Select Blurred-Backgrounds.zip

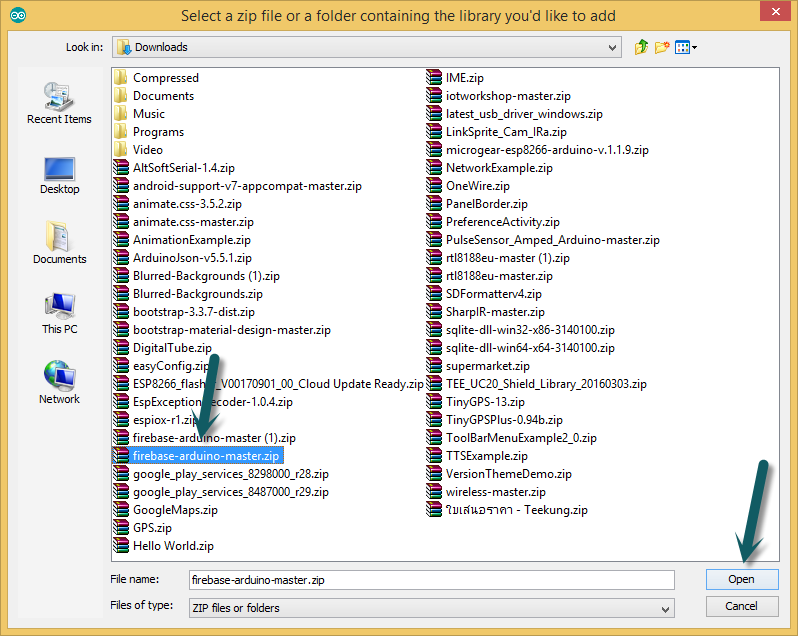pyautogui.click(x=188, y=294)
